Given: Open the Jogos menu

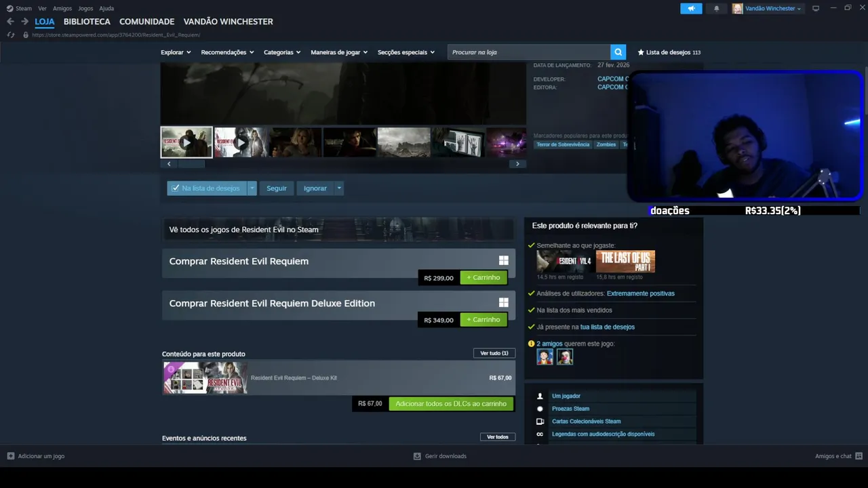Looking at the screenshot, I should [x=85, y=8].
